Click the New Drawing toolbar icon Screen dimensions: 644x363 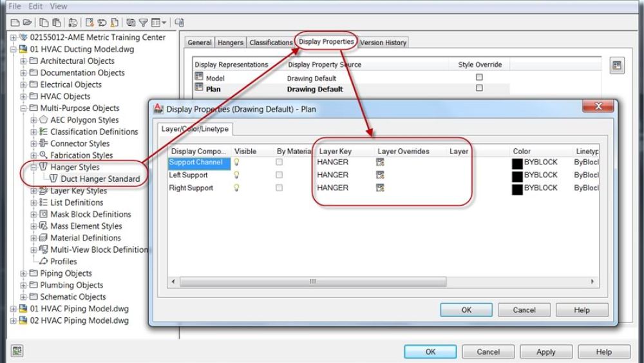[14, 23]
